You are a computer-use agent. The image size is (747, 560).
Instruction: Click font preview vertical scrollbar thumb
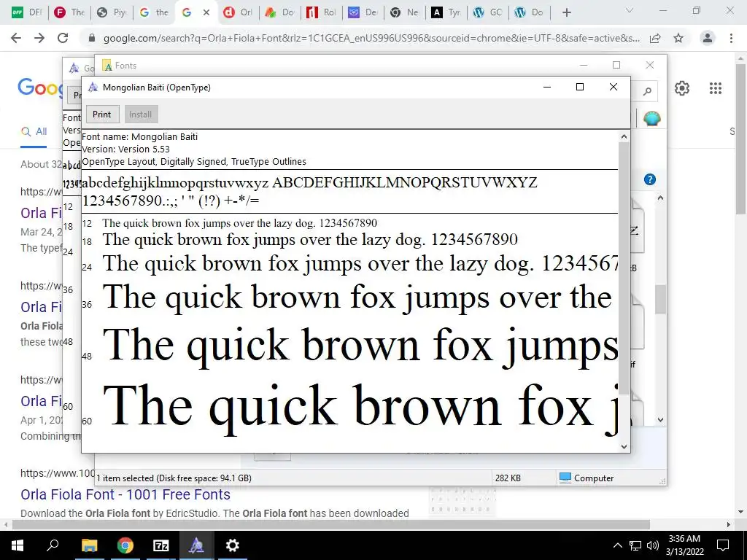tap(624, 268)
